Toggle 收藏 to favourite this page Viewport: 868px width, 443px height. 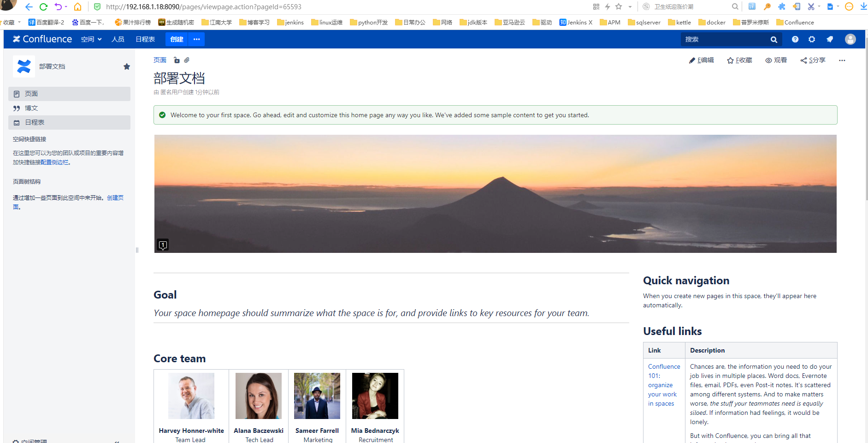[x=739, y=60]
